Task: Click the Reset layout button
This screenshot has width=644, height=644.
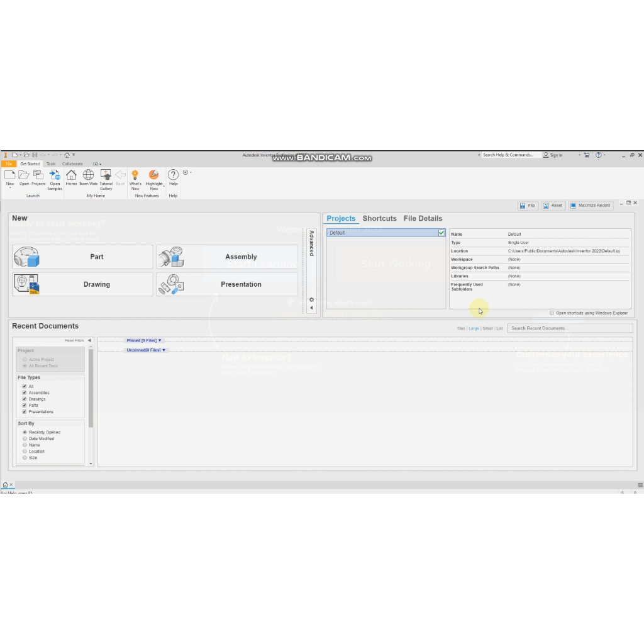Action: point(553,206)
